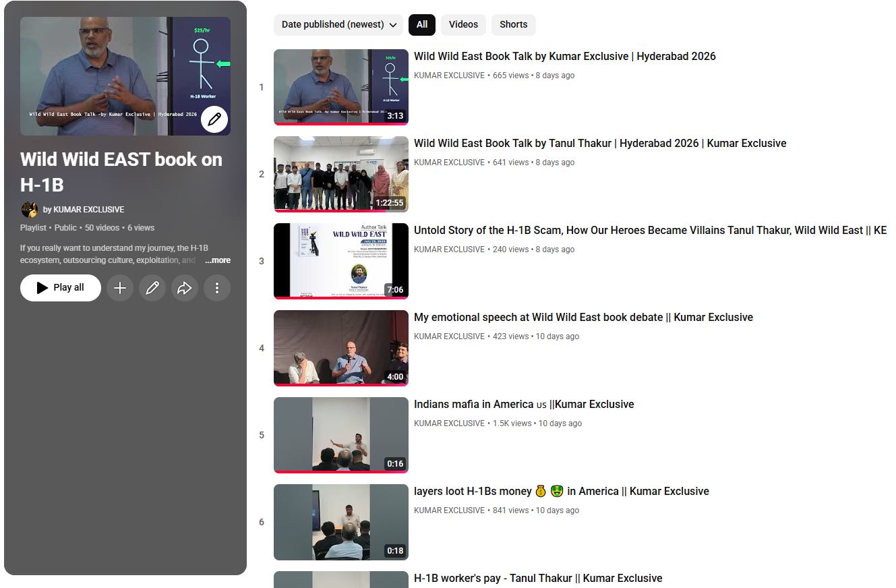Open 'My emotional speech at Wild Wild East' title
The width and height of the screenshot is (896, 588).
coord(583,318)
